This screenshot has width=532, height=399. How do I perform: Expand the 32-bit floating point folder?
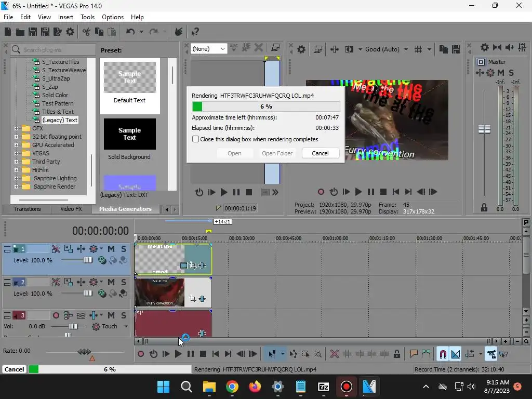click(16, 137)
